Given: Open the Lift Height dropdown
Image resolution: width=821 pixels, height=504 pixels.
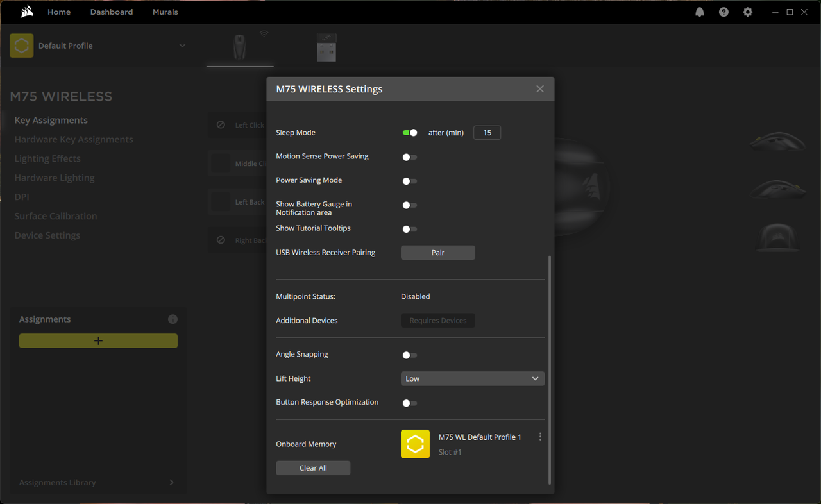Looking at the screenshot, I should (x=473, y=379).
